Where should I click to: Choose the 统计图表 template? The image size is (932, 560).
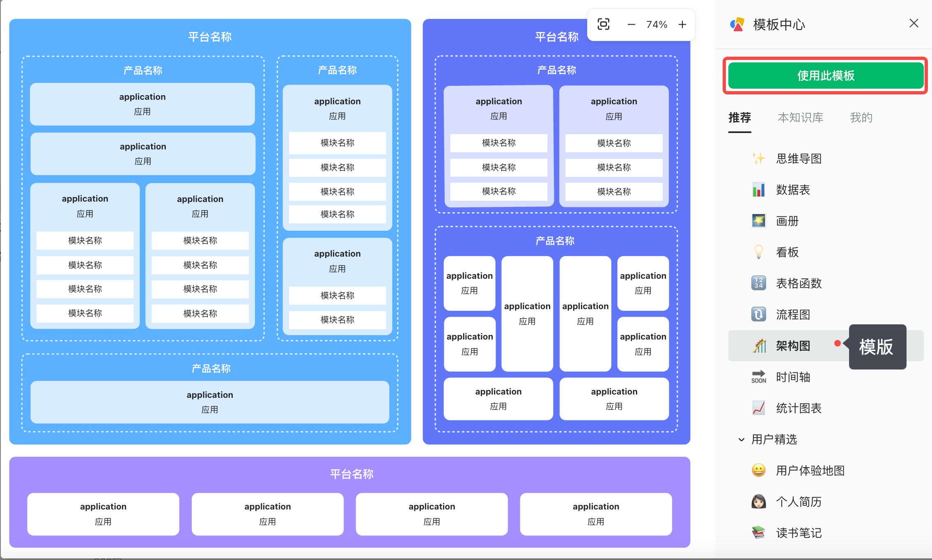click(x=798, y=408)
